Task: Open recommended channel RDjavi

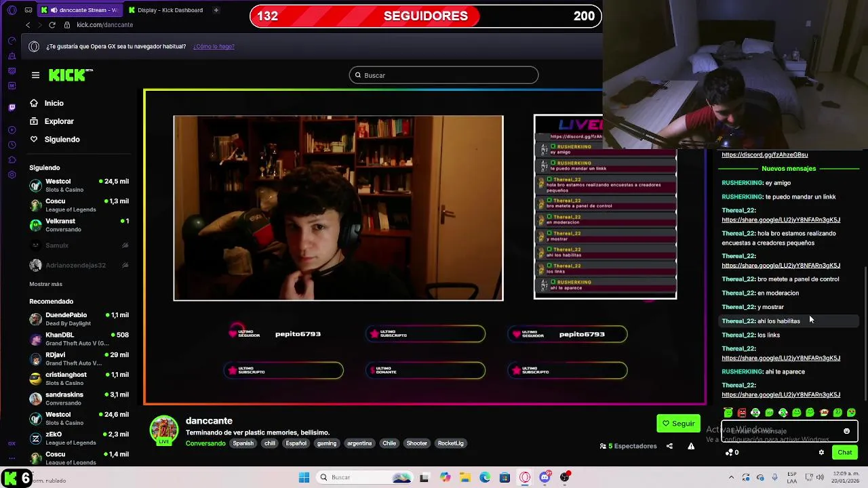Action: [79, 359]
